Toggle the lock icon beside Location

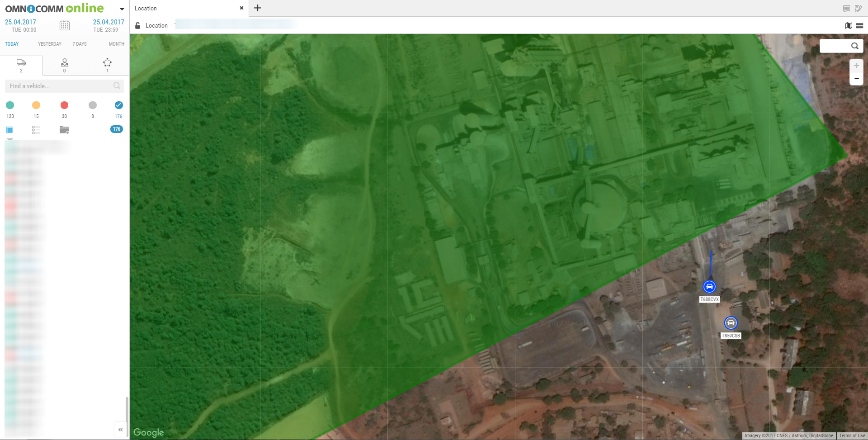point(138,26)
